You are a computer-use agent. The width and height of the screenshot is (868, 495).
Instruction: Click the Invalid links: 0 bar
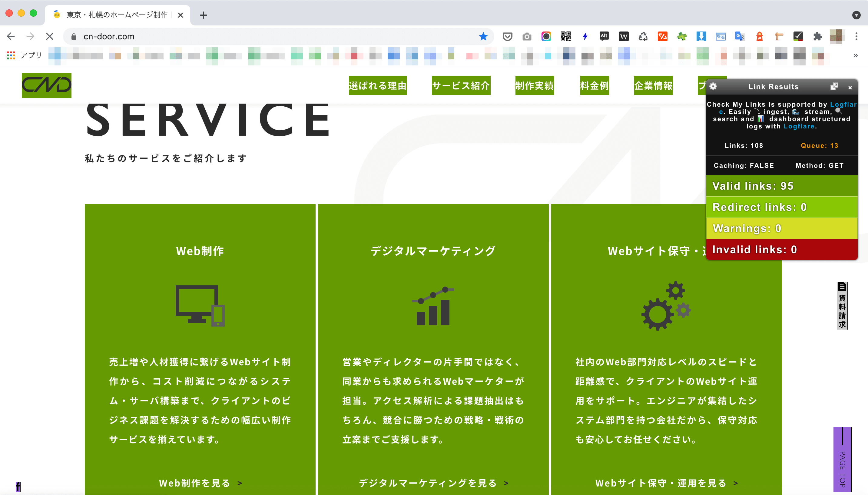pos(782,250)
